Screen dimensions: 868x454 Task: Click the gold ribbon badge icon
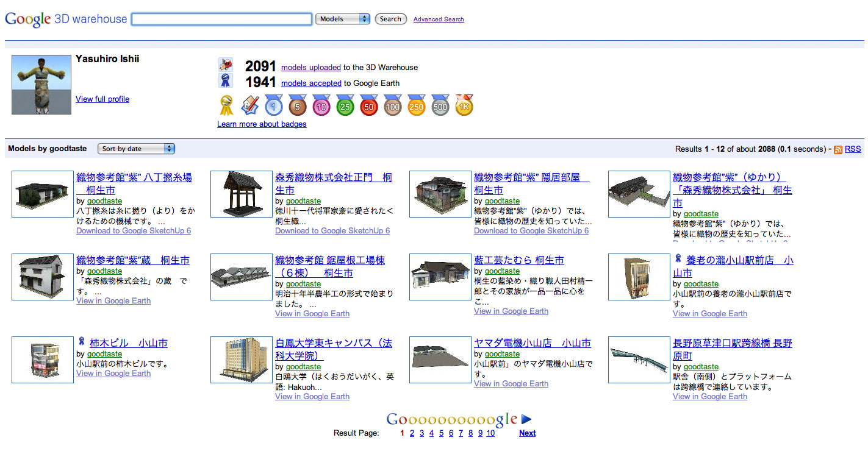(226, 105)
